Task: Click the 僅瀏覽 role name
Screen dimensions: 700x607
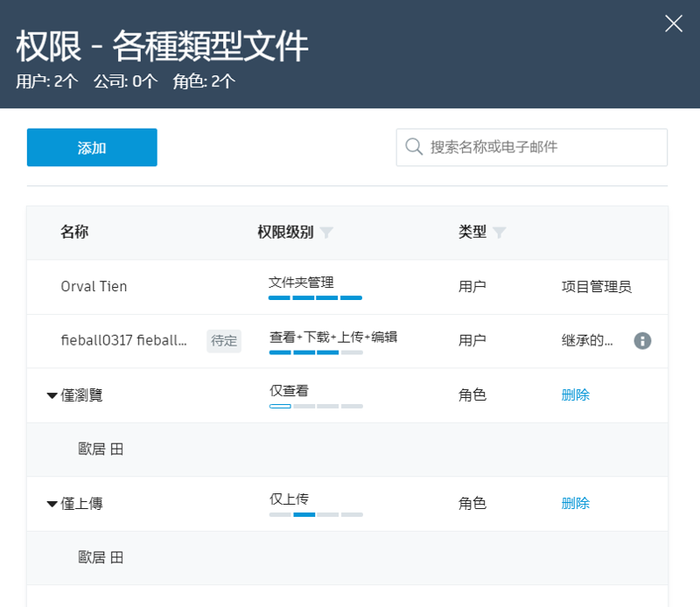Action: click(81, 395)
